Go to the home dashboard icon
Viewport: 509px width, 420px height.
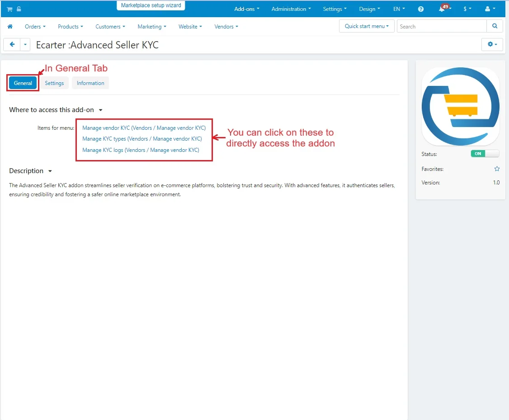pyautogui.click(x=10, y=27)
